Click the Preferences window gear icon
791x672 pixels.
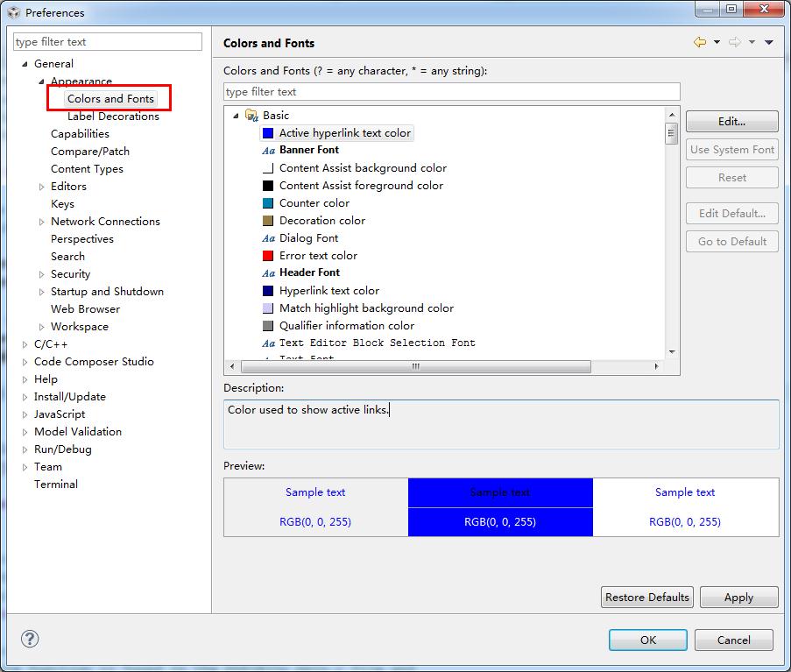pos(14,12)
